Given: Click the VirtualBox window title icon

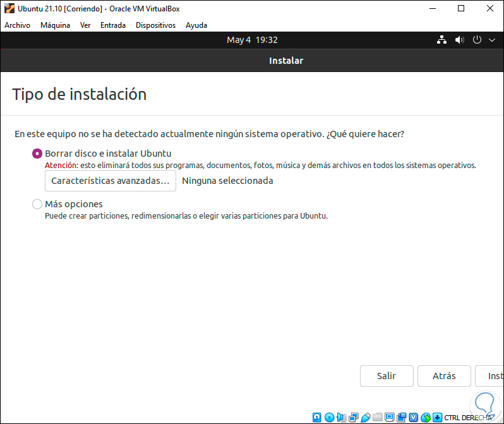Looking at the screenshot, I should pyautogui.click(x=9, y=8).
